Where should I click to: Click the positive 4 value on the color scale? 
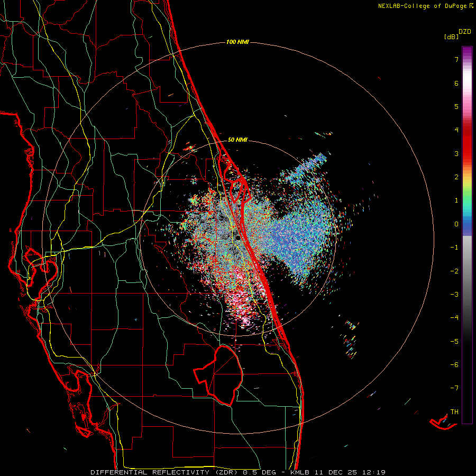(x=456, y=130)
